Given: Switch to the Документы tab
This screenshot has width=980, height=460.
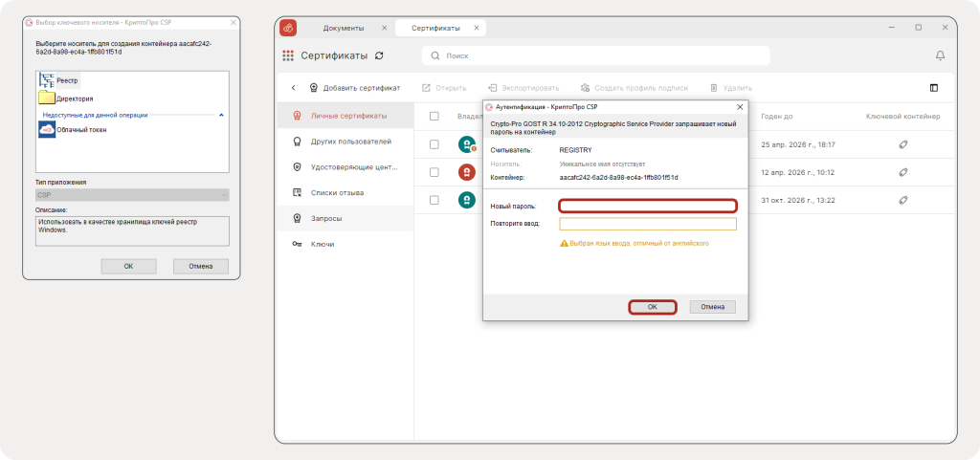Looking at the screenshot, I should 344,28.
